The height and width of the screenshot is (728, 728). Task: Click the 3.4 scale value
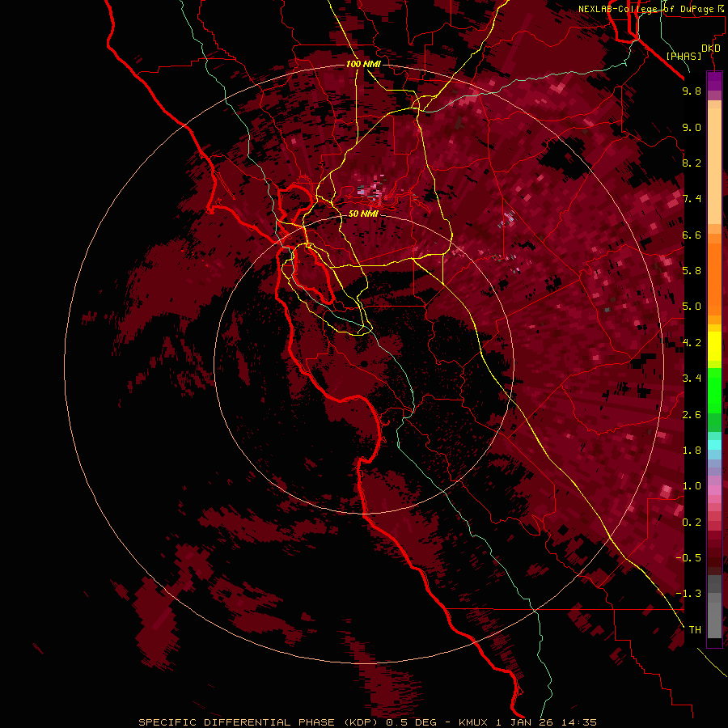point(692,379)
